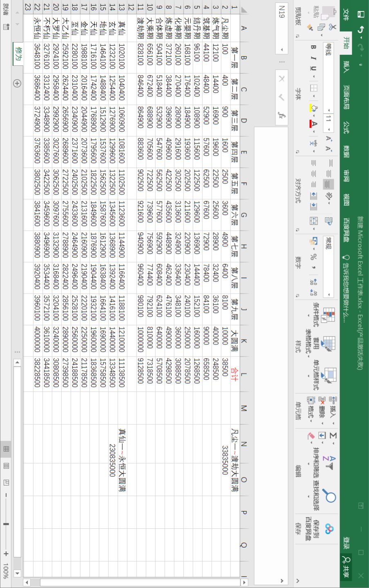This screenshot has width=369, height=588.
Task: Click the Ribbon Display Options icon
Action: (x=361, y=506)
